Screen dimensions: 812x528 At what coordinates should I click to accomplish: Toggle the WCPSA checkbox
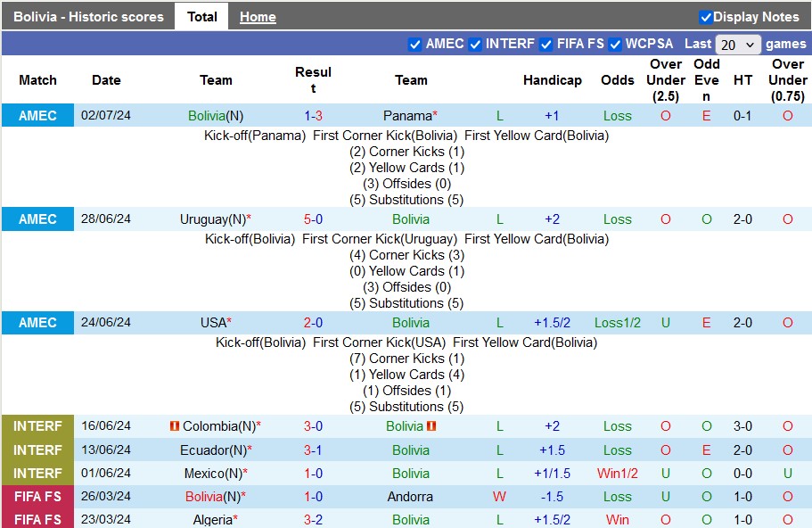615,44
